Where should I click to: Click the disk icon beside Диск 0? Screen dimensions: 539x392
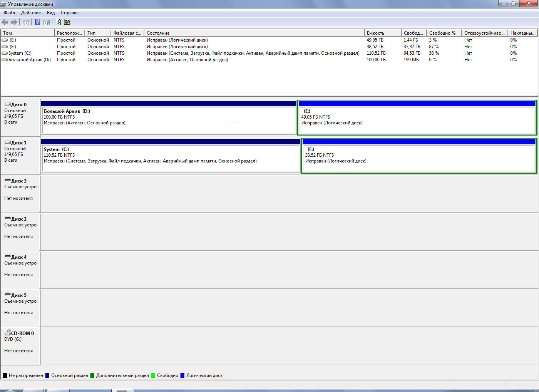(7, 104)
